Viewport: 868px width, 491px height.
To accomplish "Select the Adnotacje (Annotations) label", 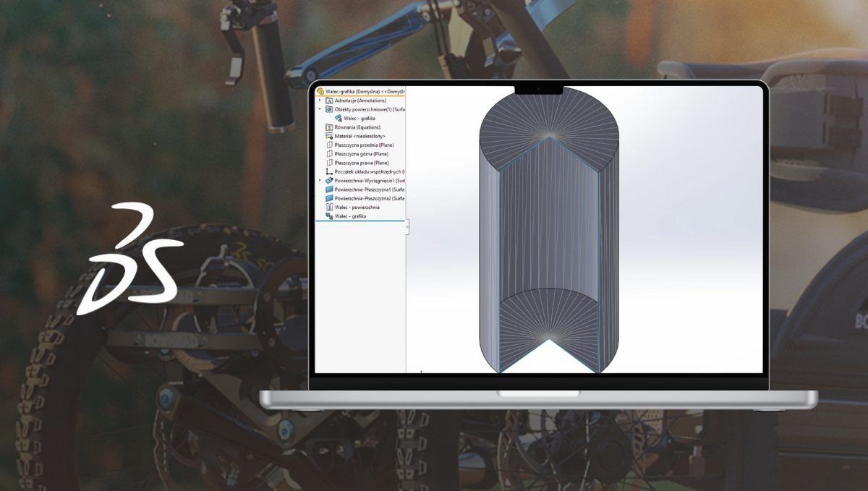I will tap(360, 101).
